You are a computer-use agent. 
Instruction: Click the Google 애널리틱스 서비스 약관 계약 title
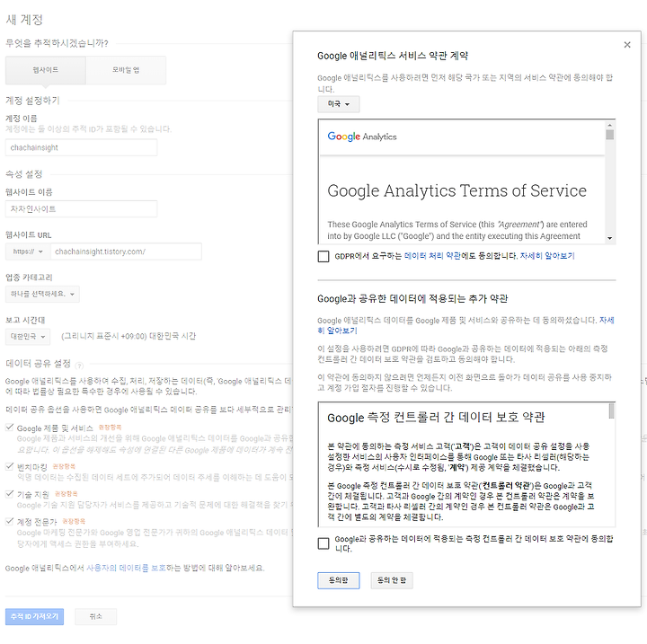[x=393, y=56]
